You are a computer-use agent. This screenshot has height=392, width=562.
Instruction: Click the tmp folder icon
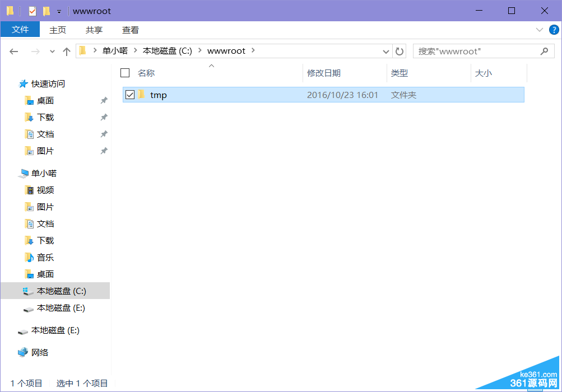[142, 94]
